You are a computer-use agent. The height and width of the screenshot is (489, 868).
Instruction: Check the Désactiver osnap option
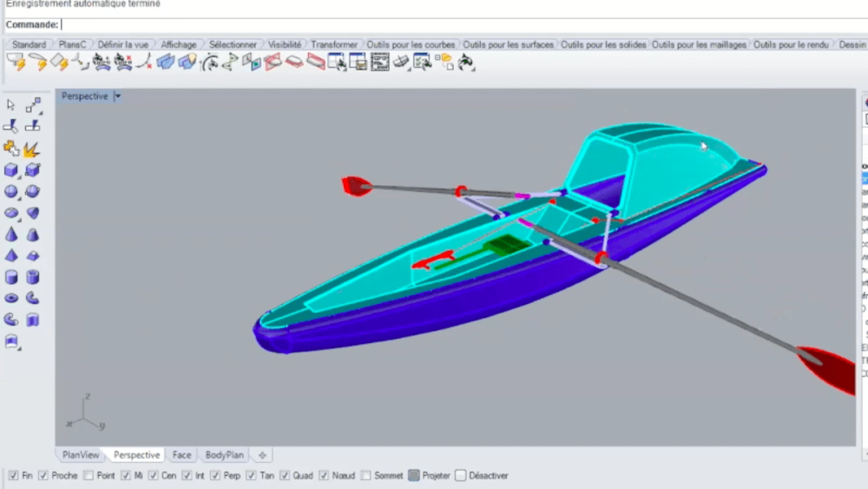(461, 476)
